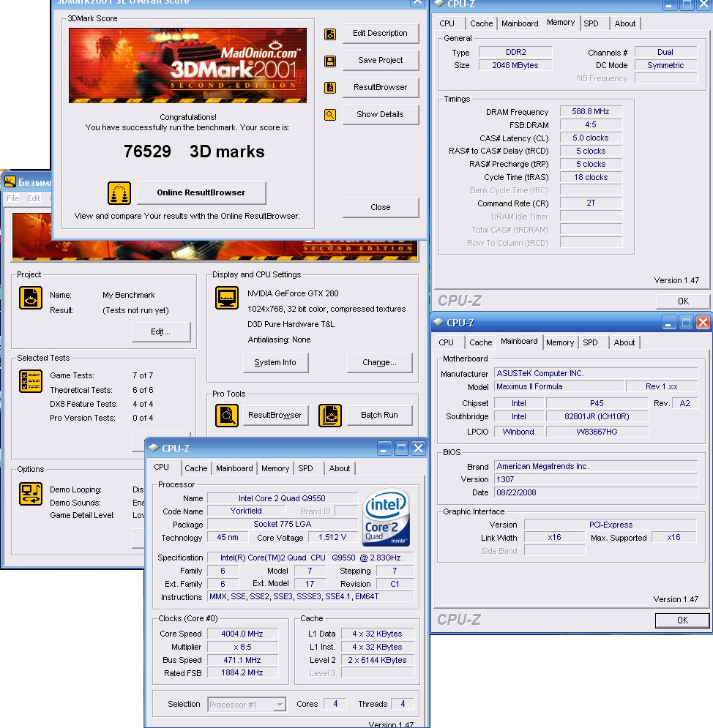Click the Instructions list MMX, SSE field
This screenshot has height=728, width=713.
(310, 596)
